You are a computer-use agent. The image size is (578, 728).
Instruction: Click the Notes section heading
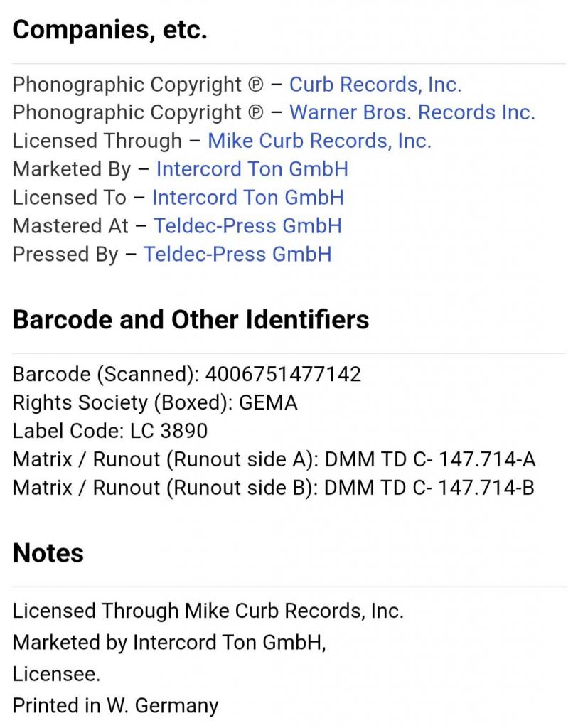[x=48, y=553]
